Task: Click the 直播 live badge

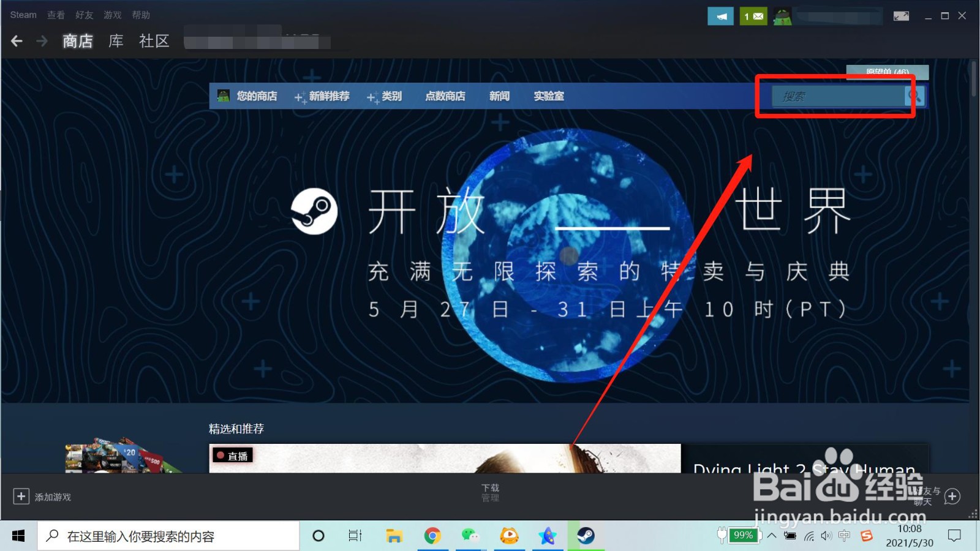Action: point(233,455)
